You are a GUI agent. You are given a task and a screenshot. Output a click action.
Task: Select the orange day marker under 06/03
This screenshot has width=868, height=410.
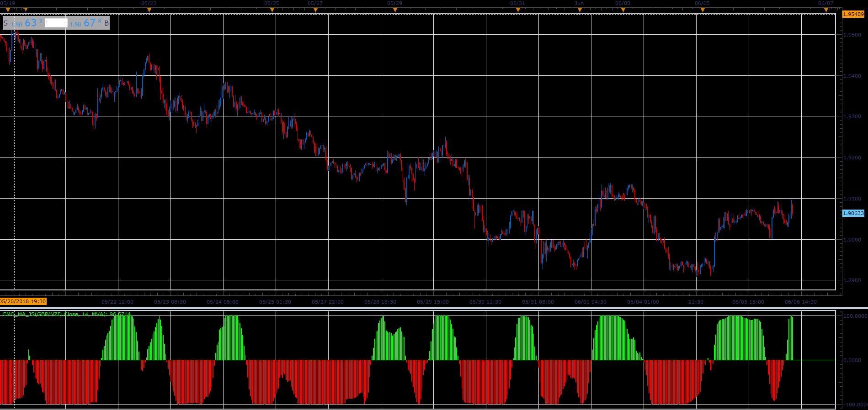click(x=623, y=10)
